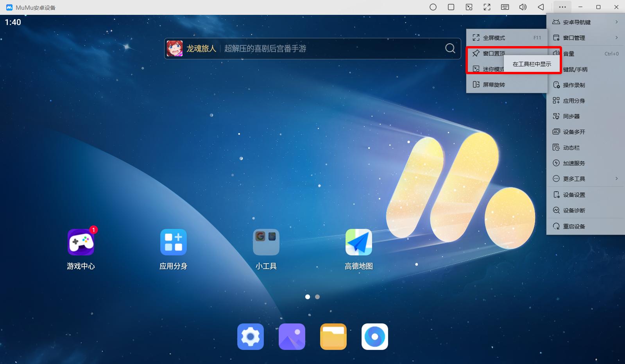Open the yellow file manager app in dock
This screenshot has height=364, width=625.
click(333, 336)
